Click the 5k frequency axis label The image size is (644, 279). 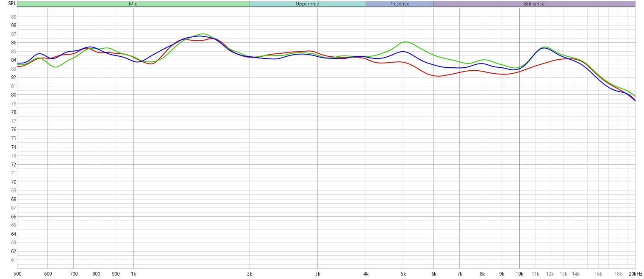coord(403,274)
